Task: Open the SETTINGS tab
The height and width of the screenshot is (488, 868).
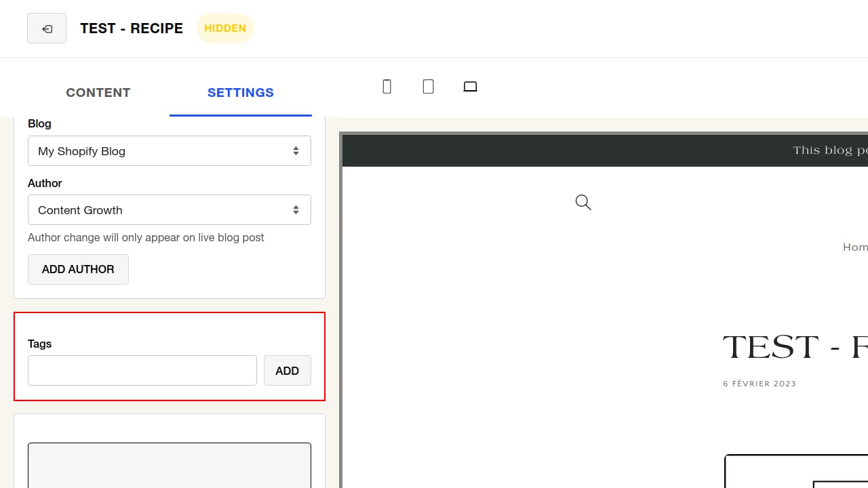Action: [x=241, y=93]
